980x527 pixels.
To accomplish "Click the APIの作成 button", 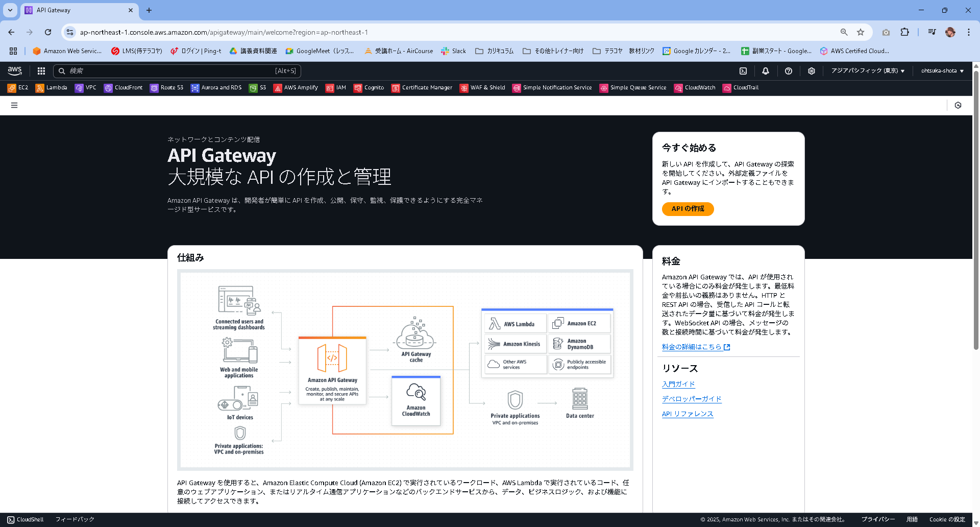I will point(688,209).
